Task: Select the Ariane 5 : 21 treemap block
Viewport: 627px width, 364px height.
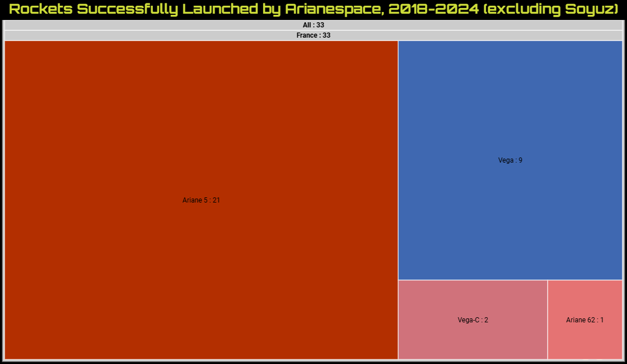Action: pyautogui.click(x=201, y=200)
